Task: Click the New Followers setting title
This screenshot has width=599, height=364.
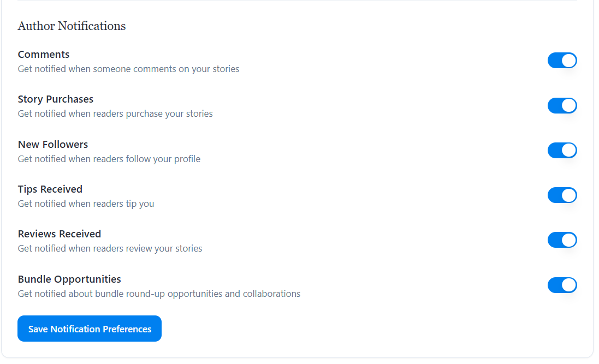Action: [53, 145]
